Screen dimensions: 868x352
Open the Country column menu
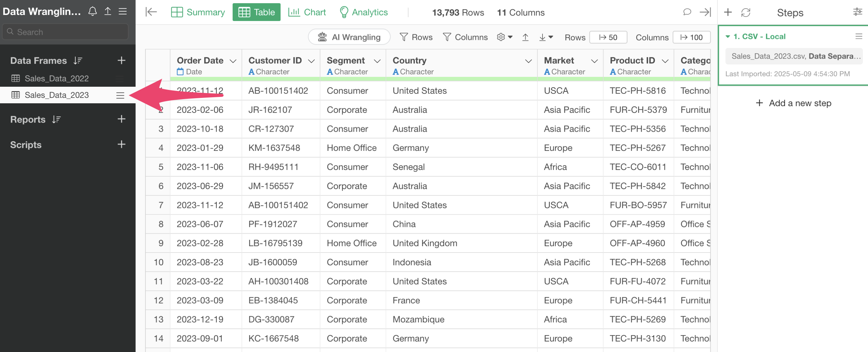528,61
